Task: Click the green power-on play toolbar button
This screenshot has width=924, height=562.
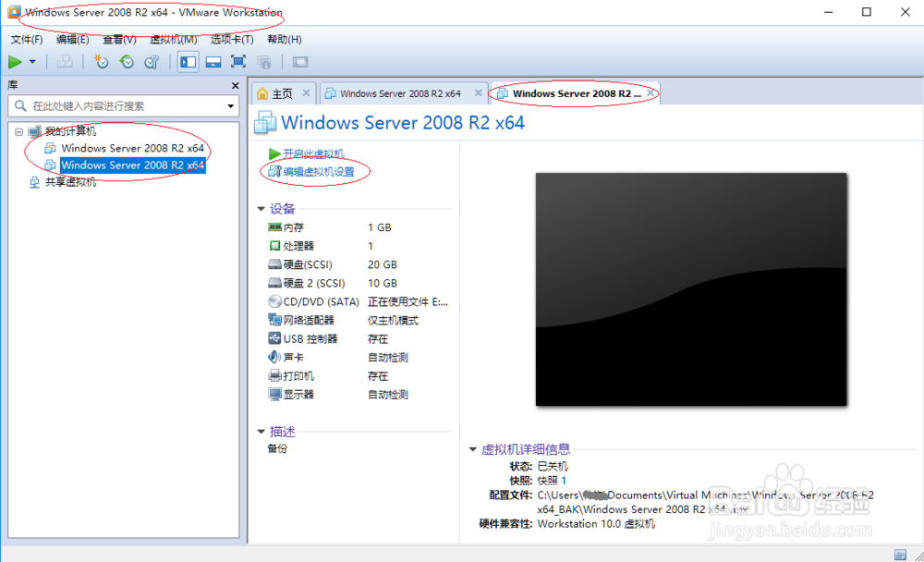Action: pos(15,62)
